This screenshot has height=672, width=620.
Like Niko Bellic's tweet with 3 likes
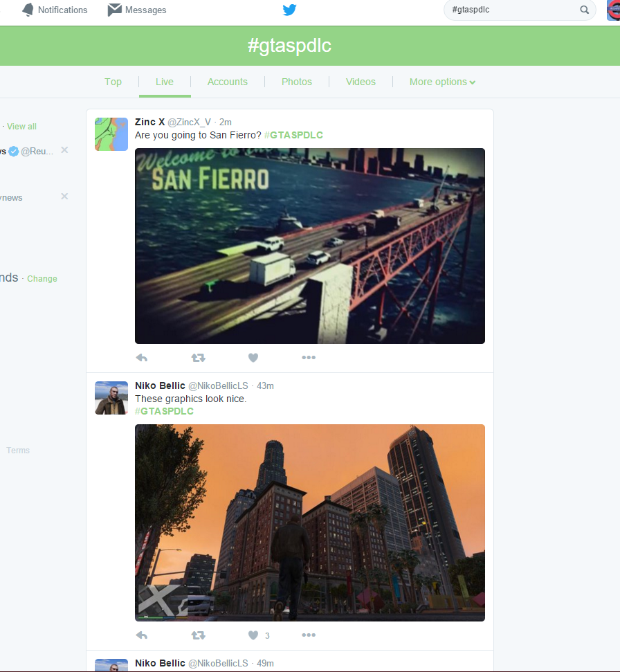point(253,635)
